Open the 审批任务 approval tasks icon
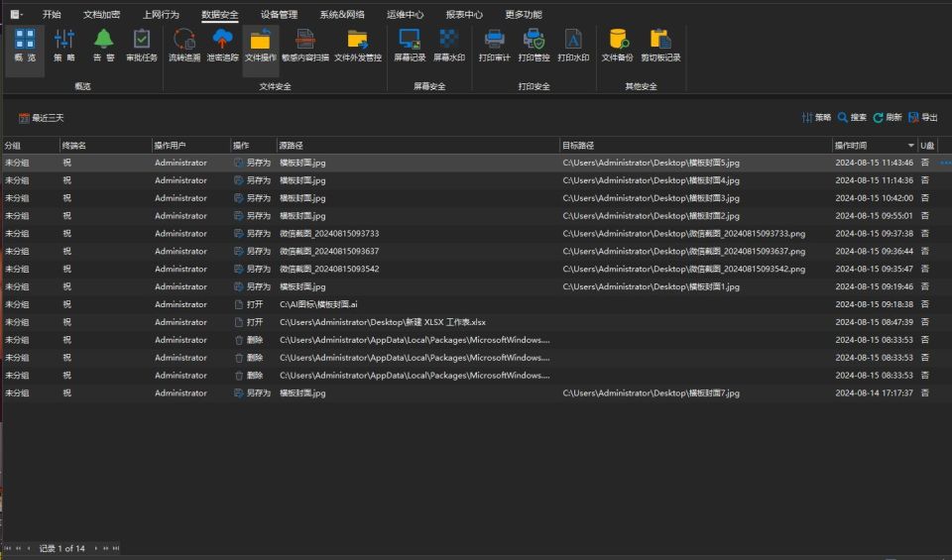 point(142,47)
